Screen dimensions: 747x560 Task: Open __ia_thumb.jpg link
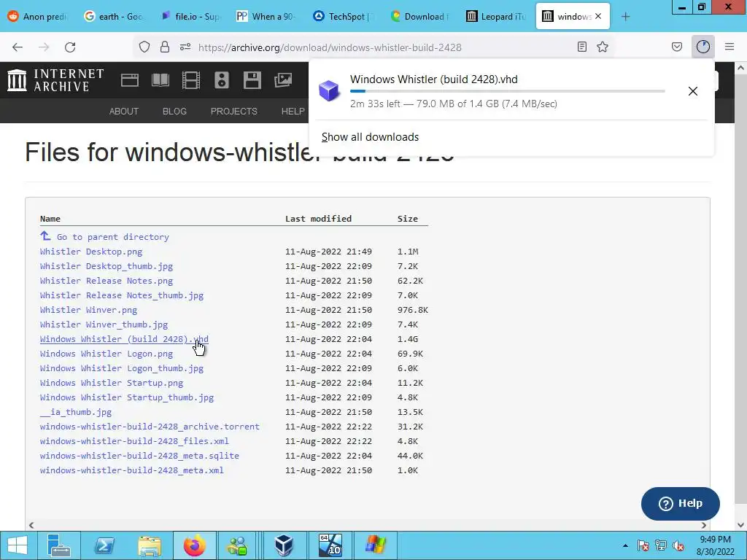(76, 412)
